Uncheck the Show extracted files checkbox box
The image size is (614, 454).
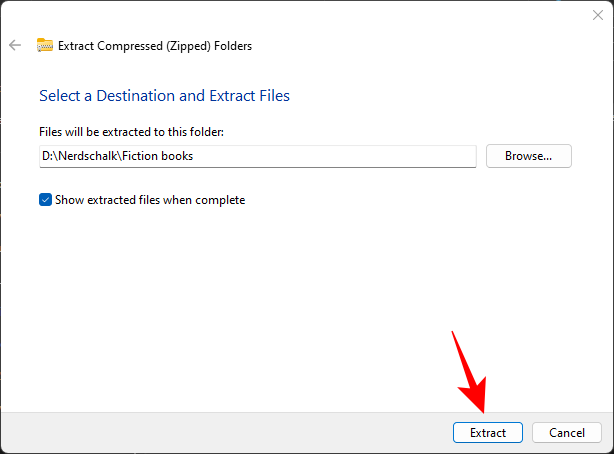click(45, 200)
